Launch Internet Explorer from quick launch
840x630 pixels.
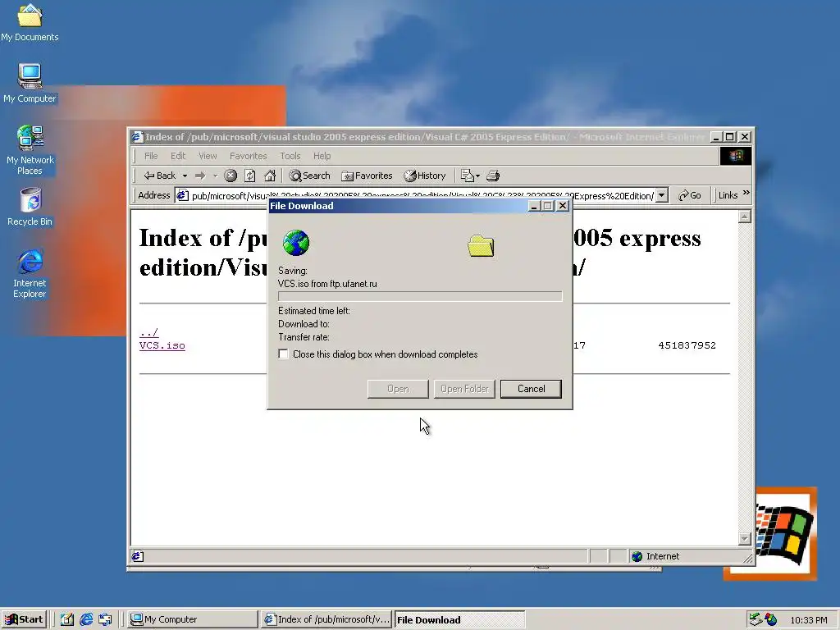pos(86,619)
